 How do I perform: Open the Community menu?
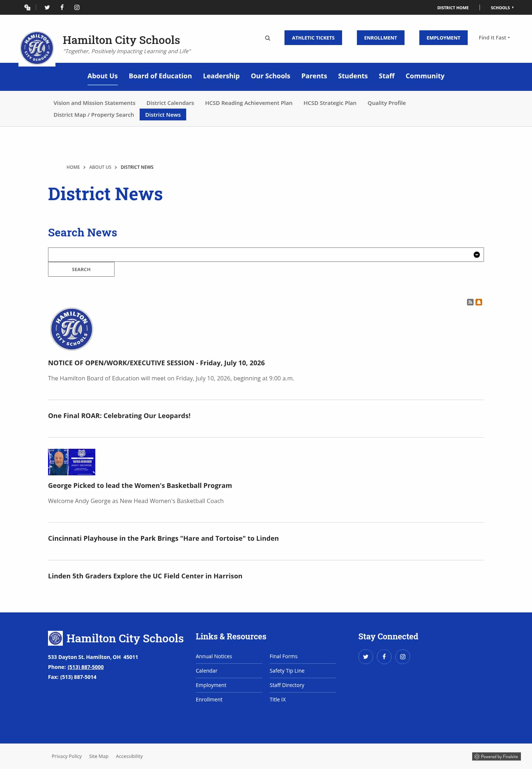click(x=425, y=76)
